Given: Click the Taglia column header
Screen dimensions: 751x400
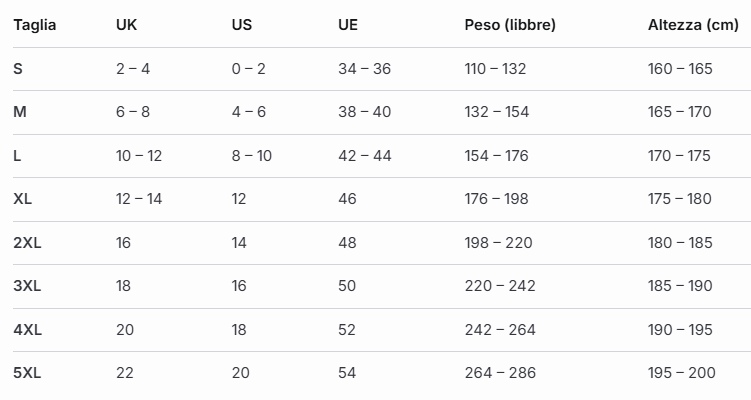Looking at the screenshot, I should tap(34, 25).
